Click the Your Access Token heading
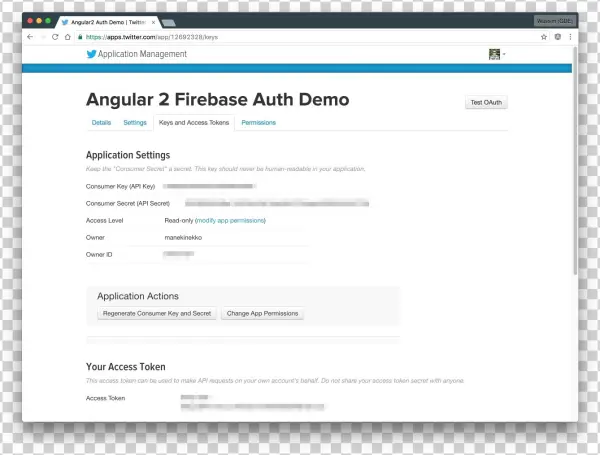 126,367
